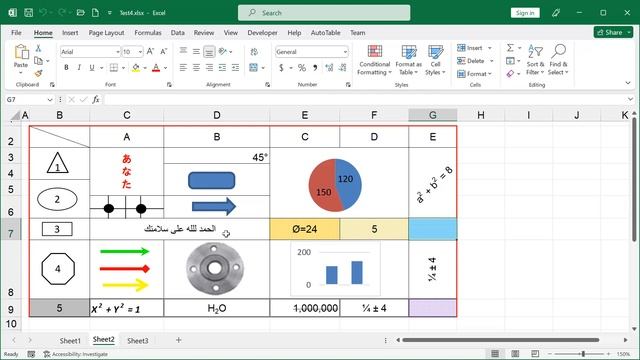Click the Save icon in title bar
This screenshot has width=640, height=360.
click(29, 13)
